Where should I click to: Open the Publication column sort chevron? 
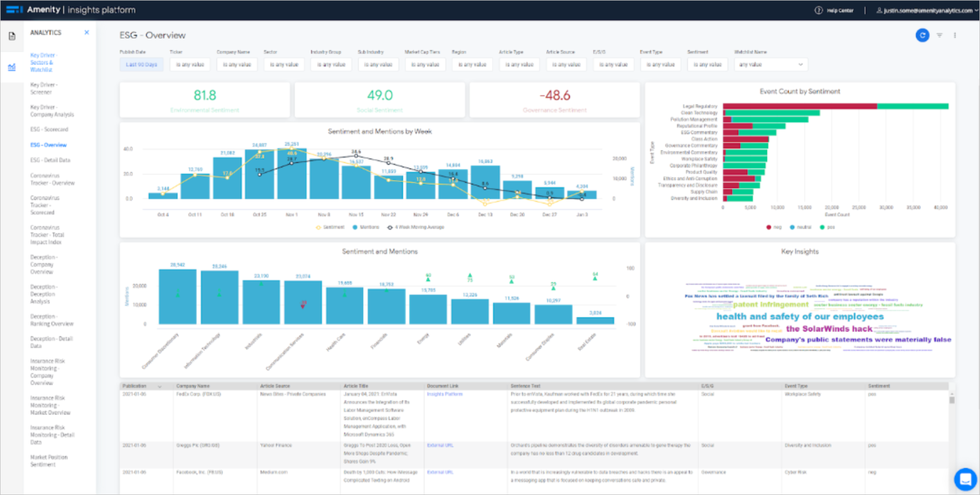[x=160, y=385]
